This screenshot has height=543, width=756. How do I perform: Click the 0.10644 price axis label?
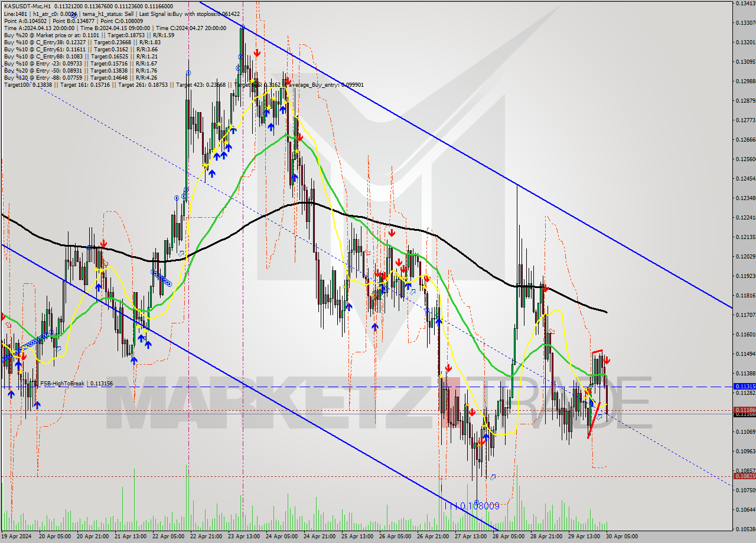point(746,509)
